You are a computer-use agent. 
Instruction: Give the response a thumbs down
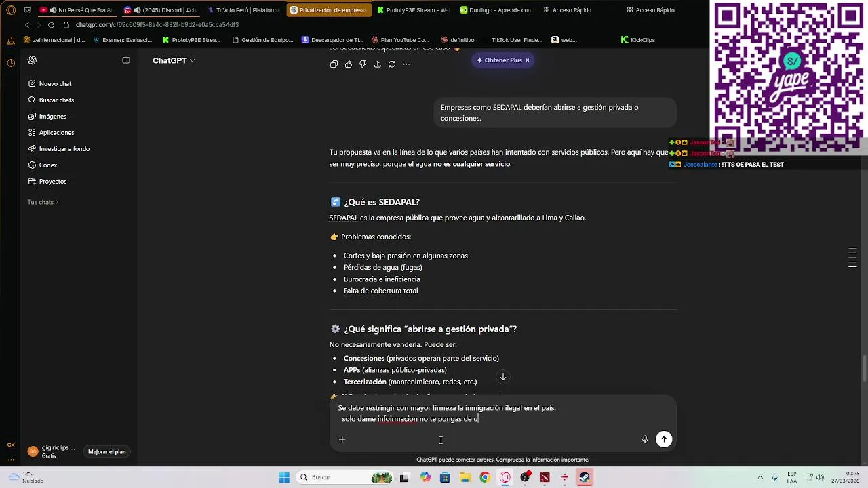[x=363, y=64]
